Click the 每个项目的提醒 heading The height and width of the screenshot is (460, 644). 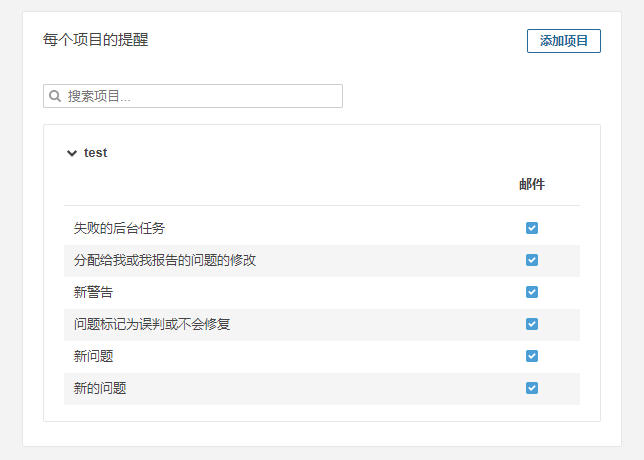click(95, 40)
